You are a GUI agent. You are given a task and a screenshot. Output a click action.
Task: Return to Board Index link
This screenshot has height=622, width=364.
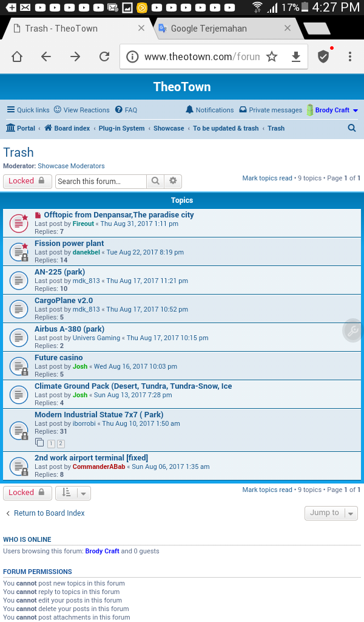tap(45, 513)
